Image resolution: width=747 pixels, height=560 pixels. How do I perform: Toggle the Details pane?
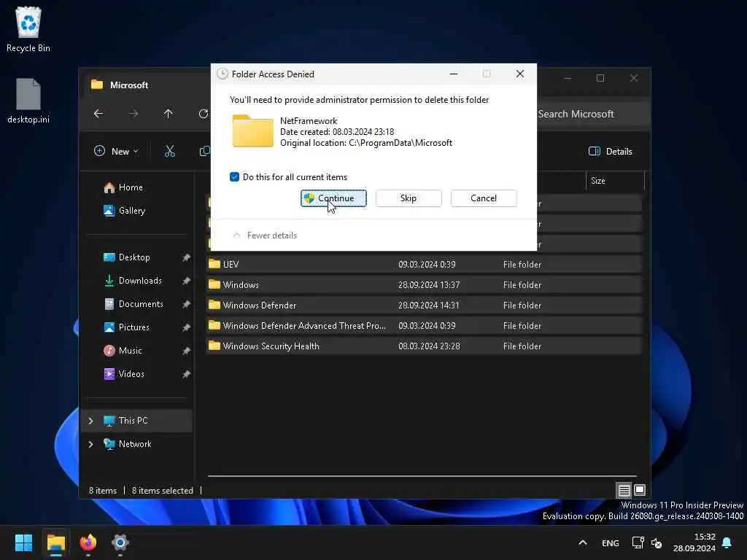tap(611, 152)
